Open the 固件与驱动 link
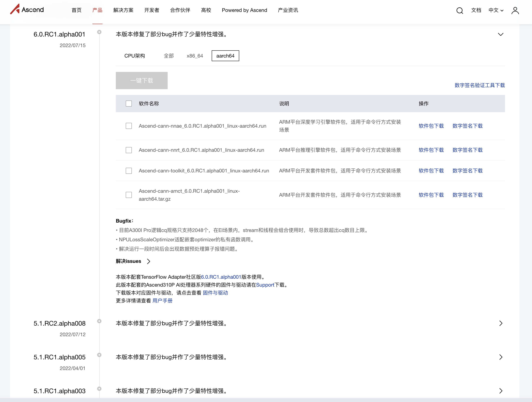 click(215, 293)
